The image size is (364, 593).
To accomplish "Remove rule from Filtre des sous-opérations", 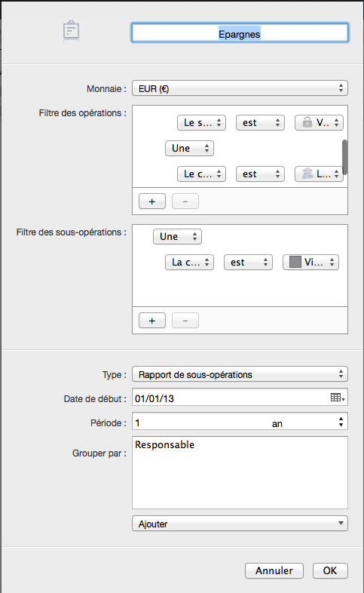I will [185, 321].
